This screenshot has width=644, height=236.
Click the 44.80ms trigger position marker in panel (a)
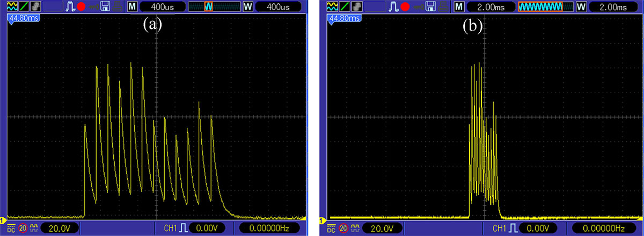click(22, 18)
